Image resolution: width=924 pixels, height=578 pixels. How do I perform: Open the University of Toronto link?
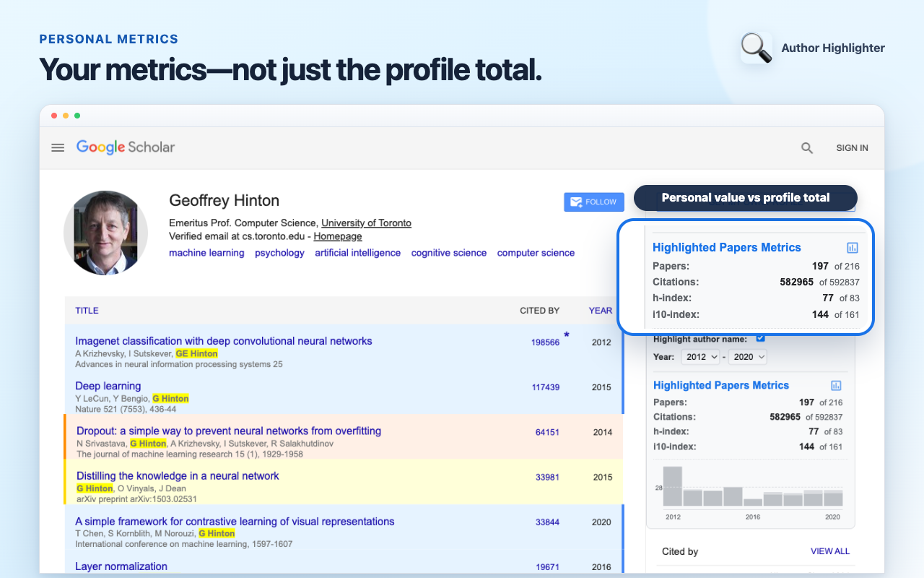(x=366, y=223)
